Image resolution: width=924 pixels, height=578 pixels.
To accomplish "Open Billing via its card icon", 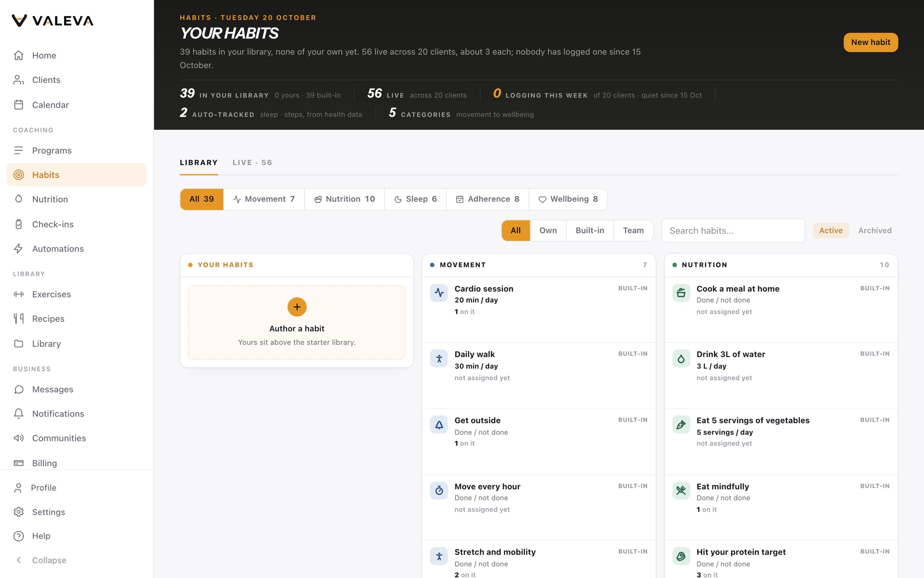I will 18,463.
